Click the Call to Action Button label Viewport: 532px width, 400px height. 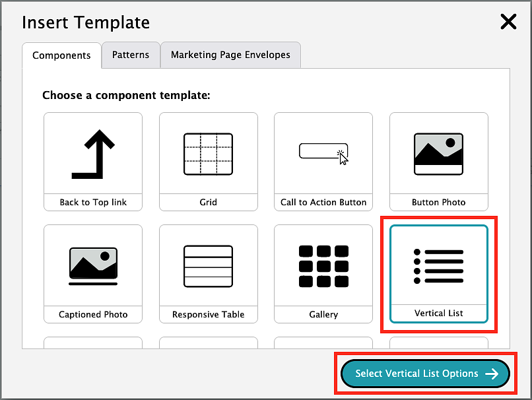(x=323, y=202)
